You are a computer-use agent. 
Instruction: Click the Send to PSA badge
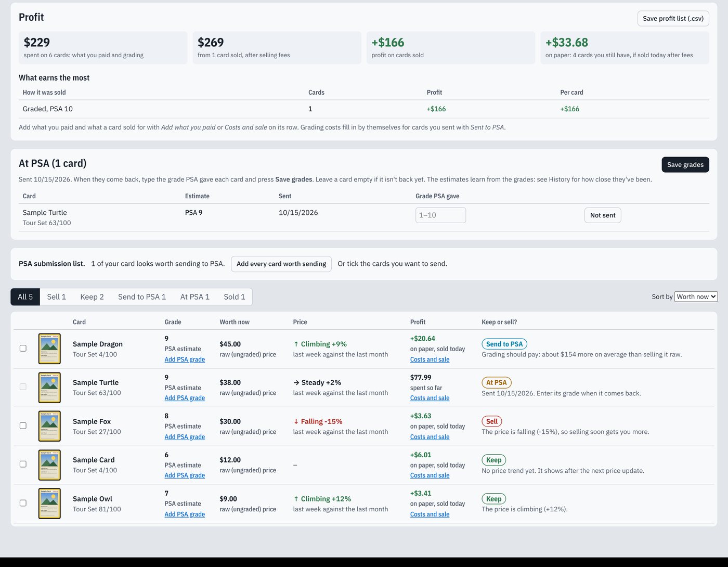point(504,344)
